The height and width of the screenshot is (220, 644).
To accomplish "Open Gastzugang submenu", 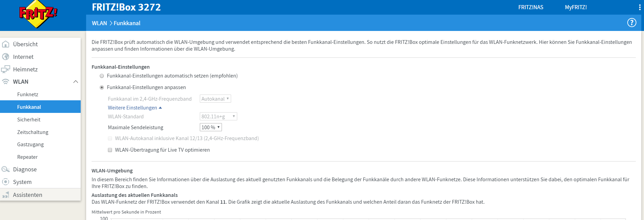I will tap(30, 145).
